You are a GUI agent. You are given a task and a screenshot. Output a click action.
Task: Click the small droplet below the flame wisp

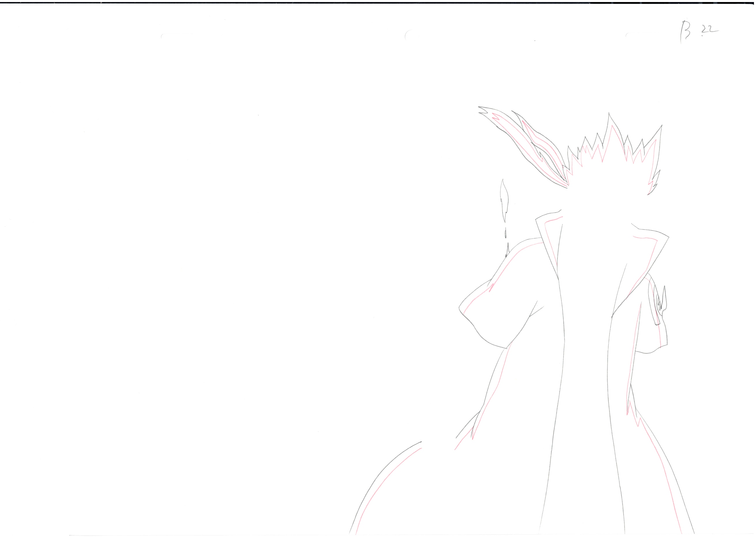coord(505,234)
